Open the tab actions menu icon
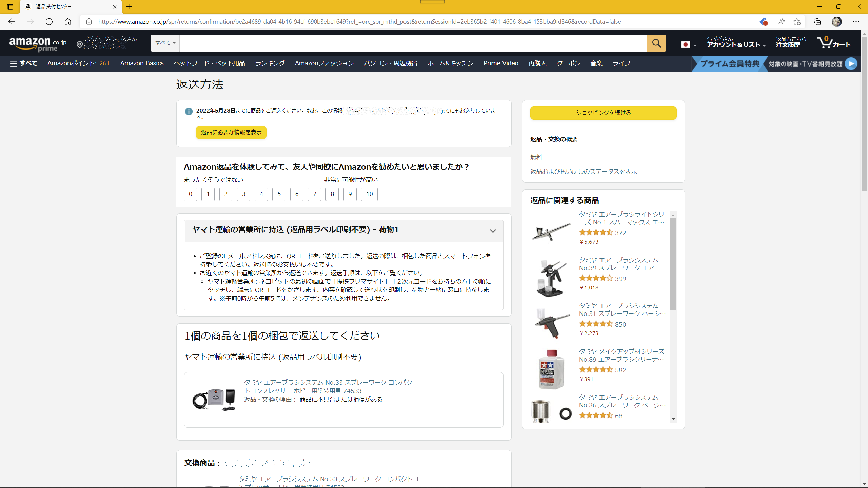Viewport: 868px width, 488px height. point(10,7)
